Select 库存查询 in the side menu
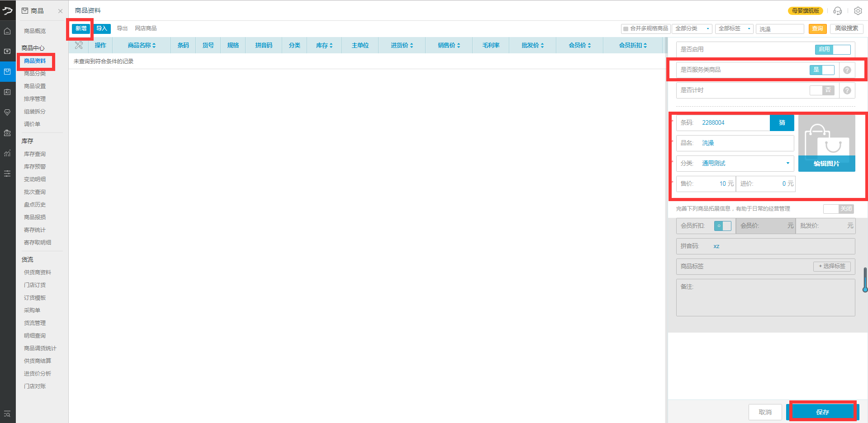868x423 pixels. coord(35,154)
